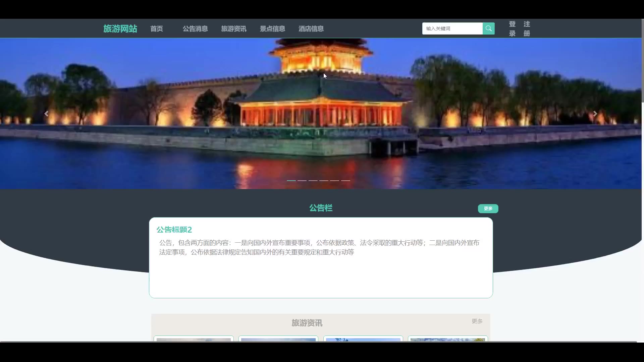
Task: Focus the 输入关键词 search field
Action: click(452, 28)
